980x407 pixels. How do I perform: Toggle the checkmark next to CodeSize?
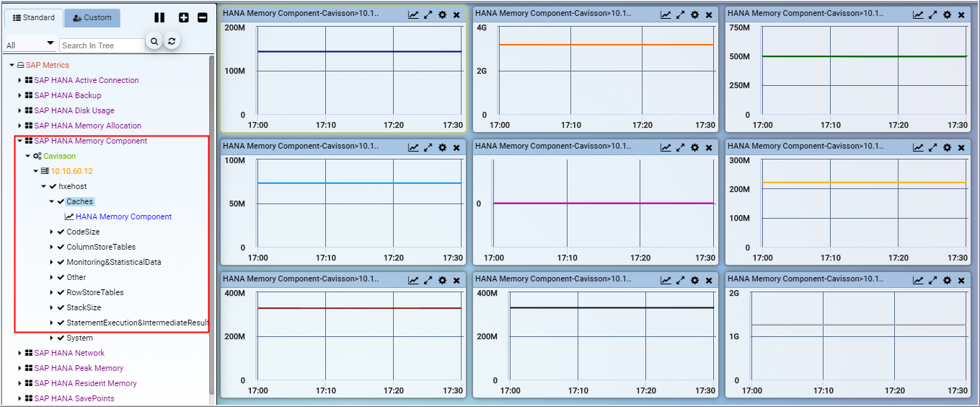tap(61, 232)
